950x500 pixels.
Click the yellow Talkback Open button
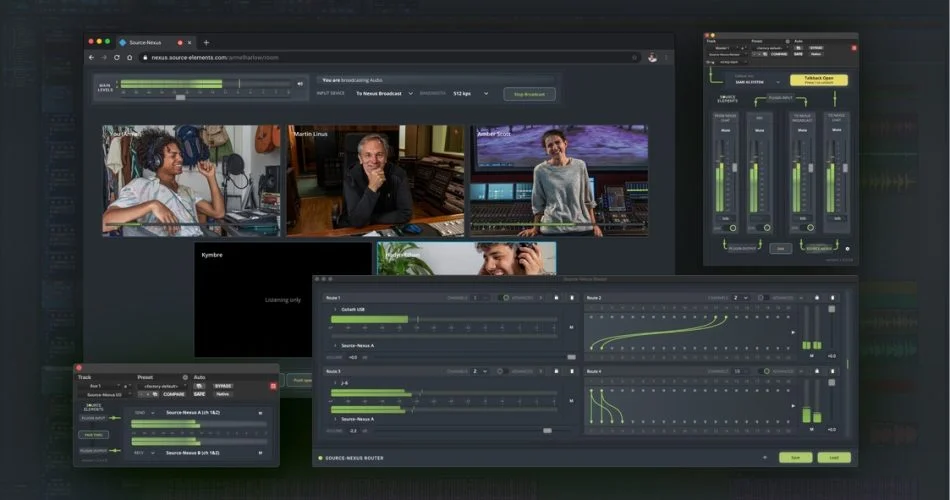point(819,80)
